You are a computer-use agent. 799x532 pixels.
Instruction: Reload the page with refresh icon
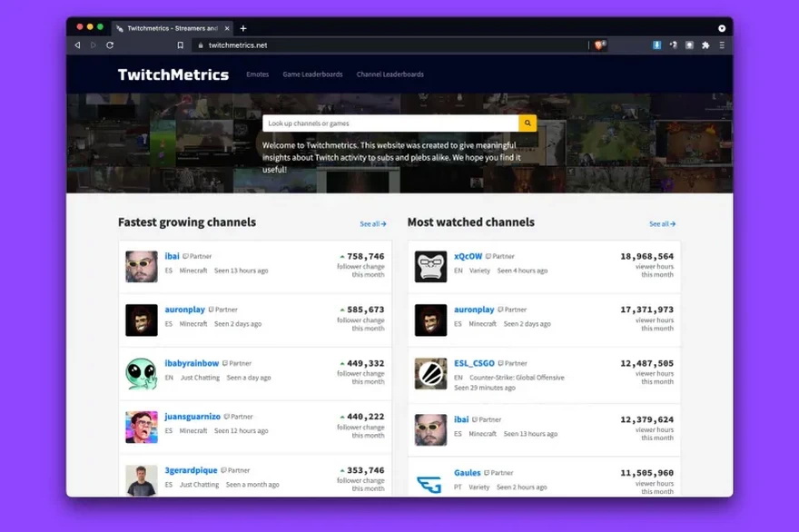pyautogui.click(x=110, y=45)
